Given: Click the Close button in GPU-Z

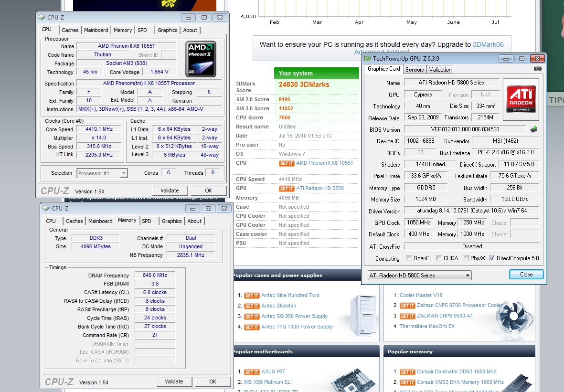Looking at the screenshot, I should click(526, 275).
